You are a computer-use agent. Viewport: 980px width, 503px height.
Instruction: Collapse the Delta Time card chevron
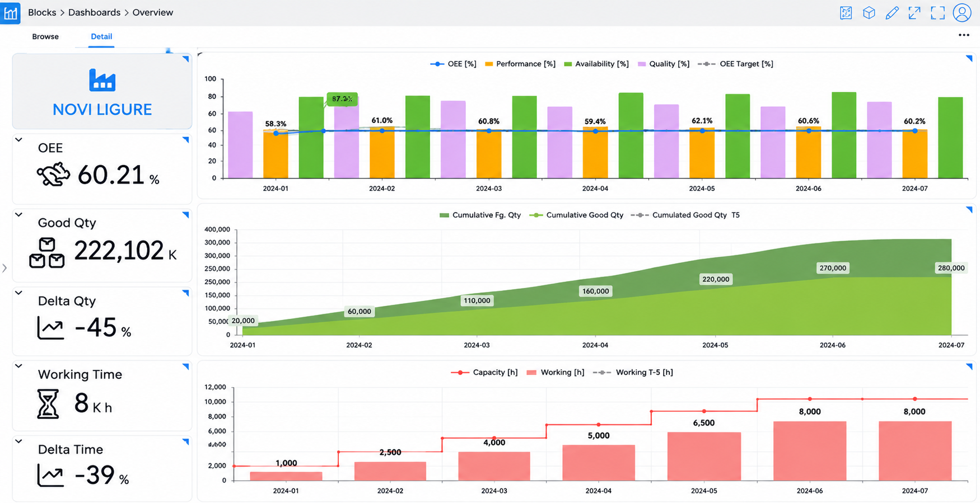18,441
